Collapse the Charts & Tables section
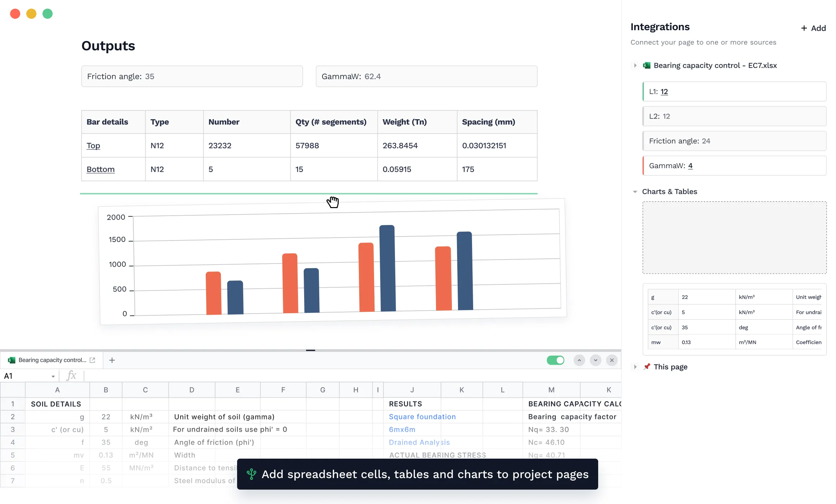The image size is (836, 504). (x=635, y=192)
